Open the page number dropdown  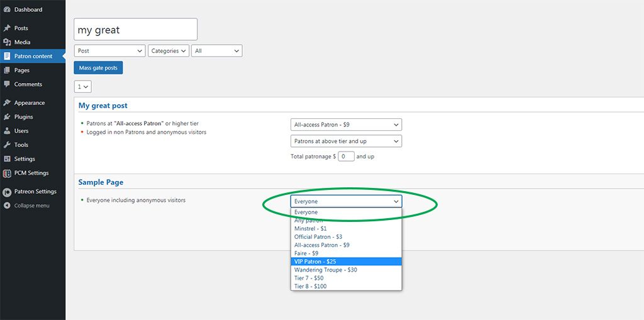point(83,87)
